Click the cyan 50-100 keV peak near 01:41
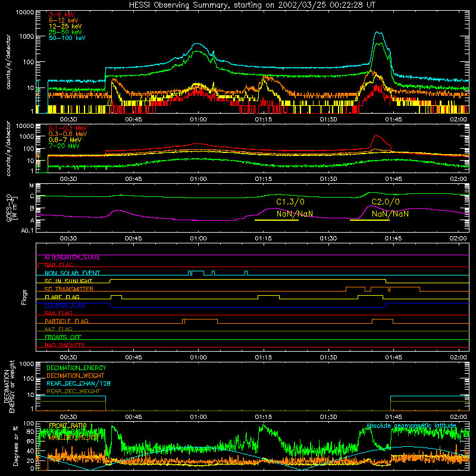 (378, 32)
